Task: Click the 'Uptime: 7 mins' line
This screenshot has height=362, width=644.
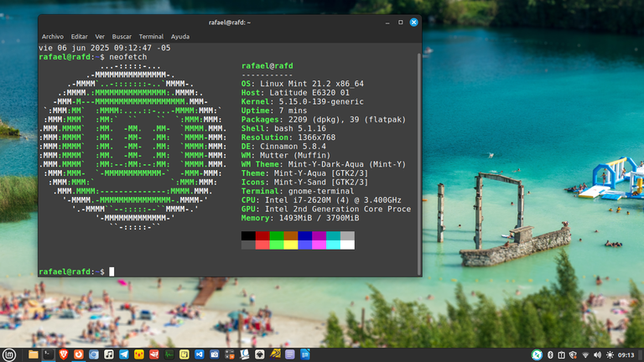Action: pyautogui.click(x=274, y=111)
